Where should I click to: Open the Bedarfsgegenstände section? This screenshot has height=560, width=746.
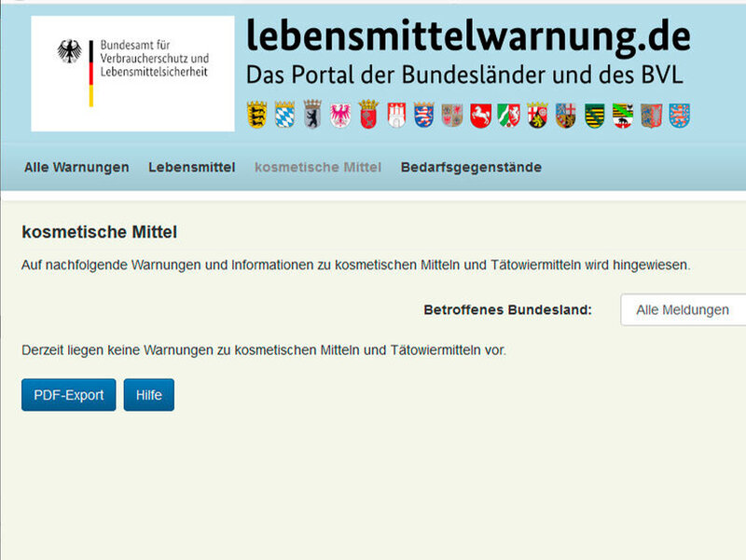pos(471,168)
